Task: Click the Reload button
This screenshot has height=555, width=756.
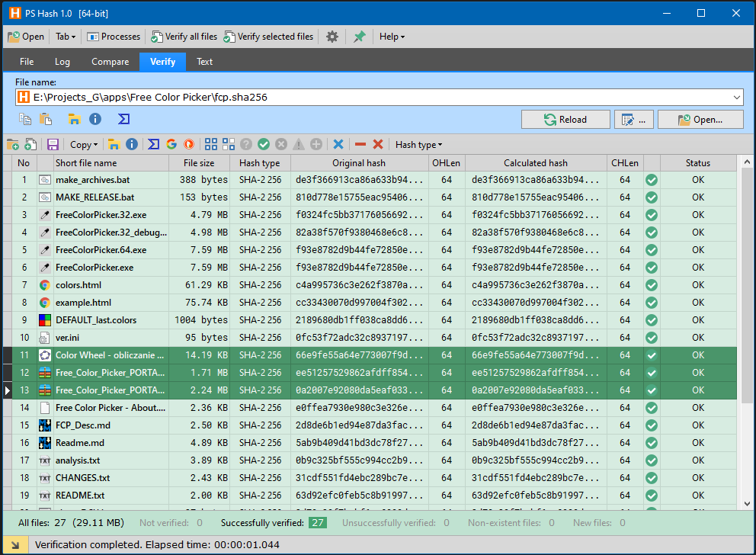Action: point(565,120)
